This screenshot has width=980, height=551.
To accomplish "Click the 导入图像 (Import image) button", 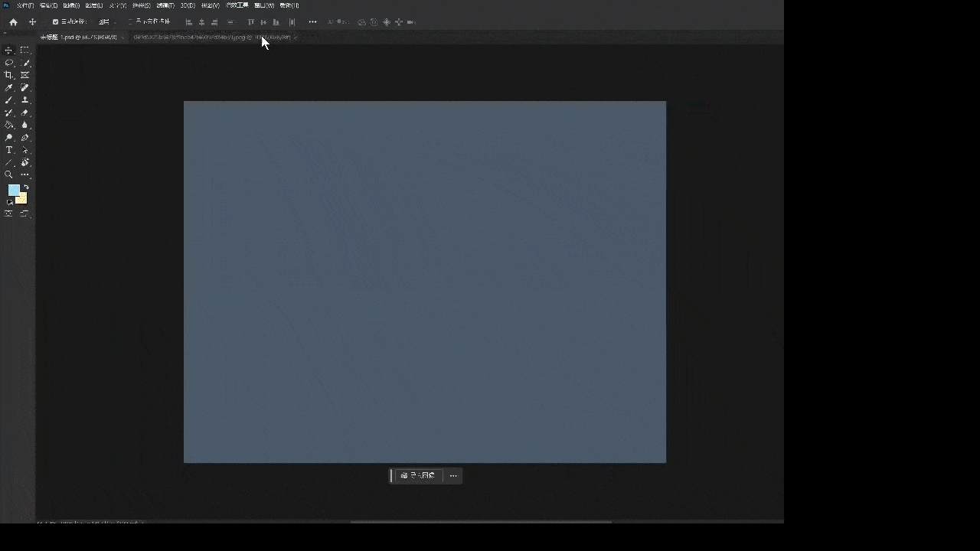I will (418, 475).
